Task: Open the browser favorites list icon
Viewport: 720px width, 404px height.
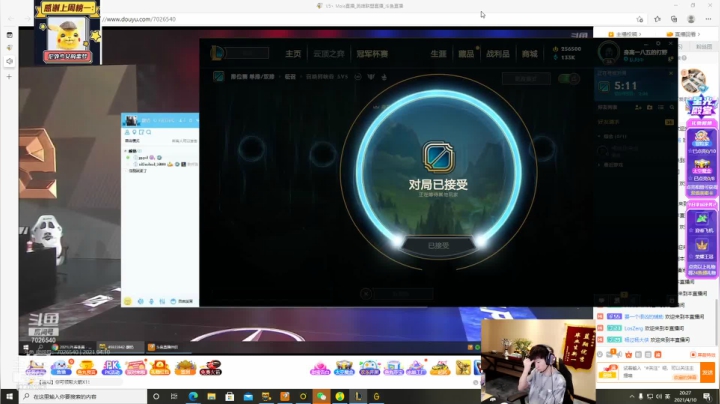Action: pos(657,19)
